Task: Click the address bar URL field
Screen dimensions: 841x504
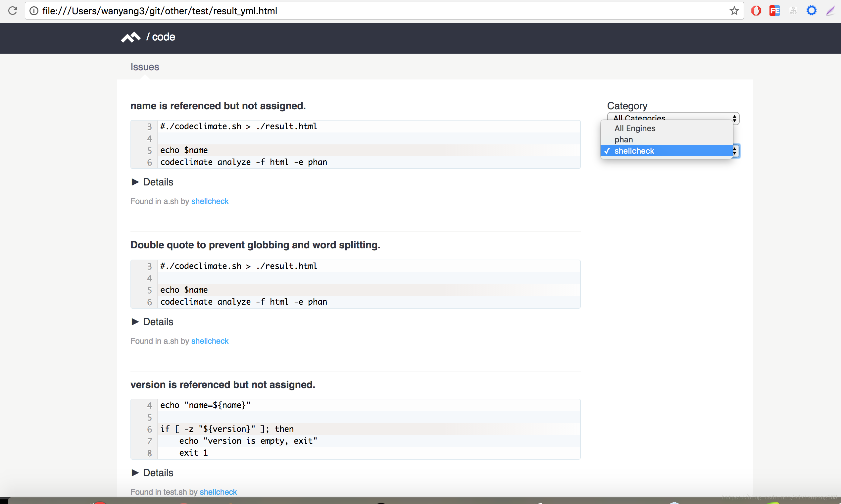Action: 384,11
